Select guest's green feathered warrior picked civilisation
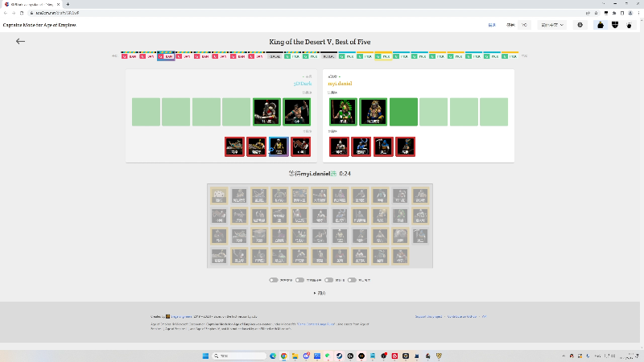 point(343,112)
